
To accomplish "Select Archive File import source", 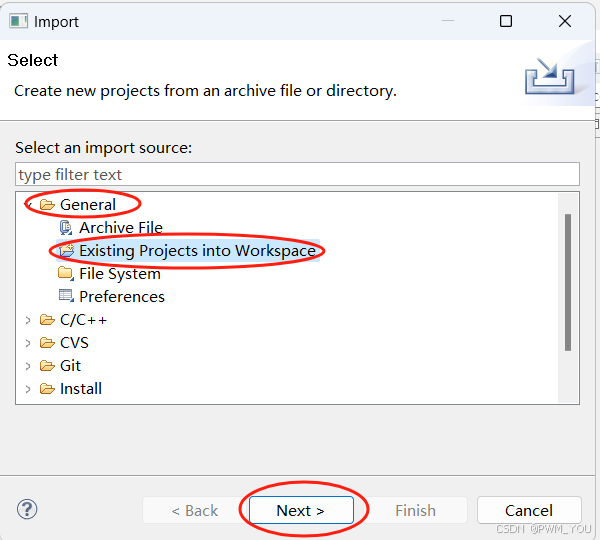I will 121,228.
